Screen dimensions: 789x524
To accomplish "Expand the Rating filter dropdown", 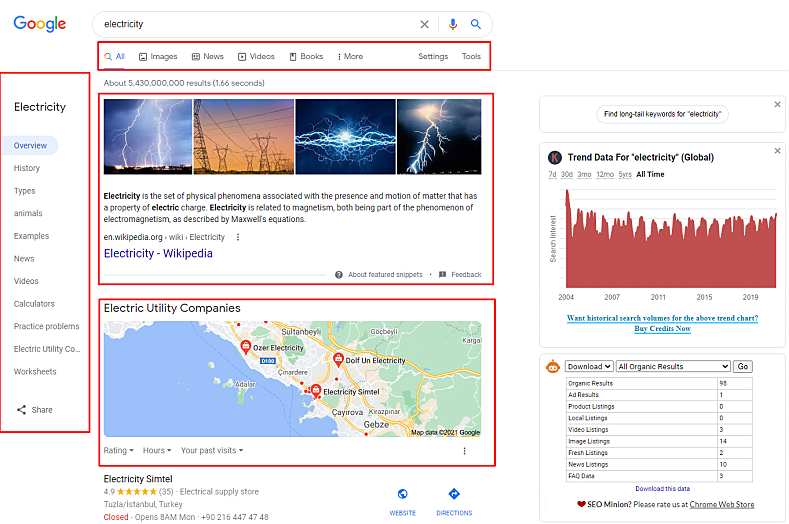I will (118, 451).
